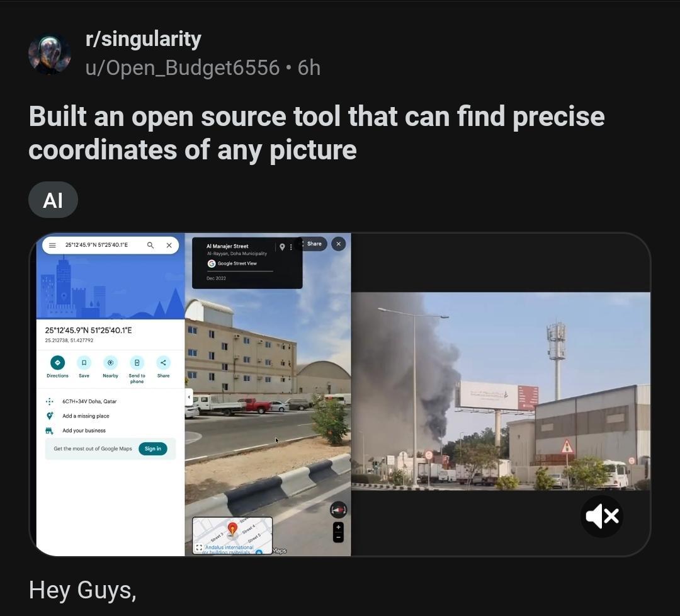The height and width of the screenshot is (616, 680).
Task: Click the Send to phone icon
Action: 137,363
